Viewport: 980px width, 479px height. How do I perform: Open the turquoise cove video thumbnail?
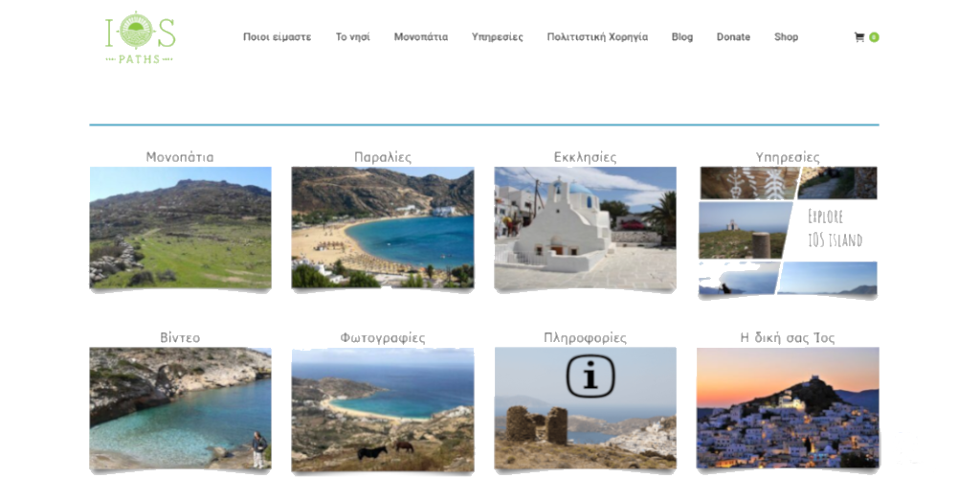point(180,408)
